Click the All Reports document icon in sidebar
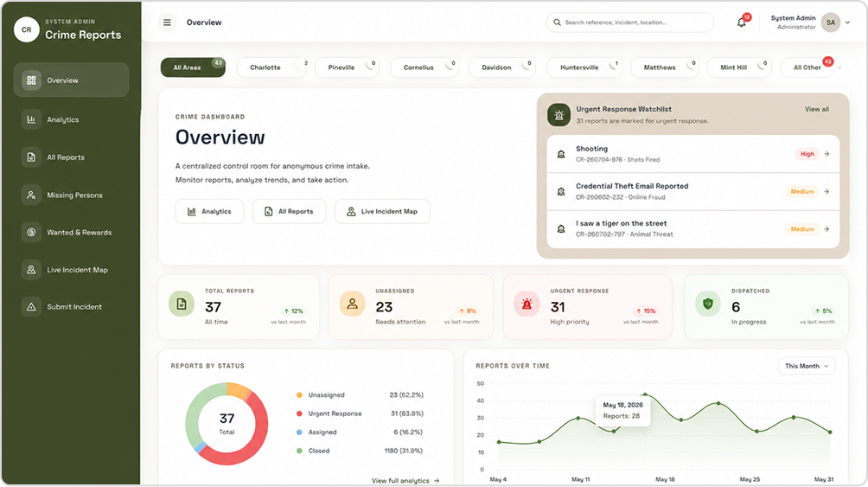This screenshot has height=487, width=868. [31, 157]
